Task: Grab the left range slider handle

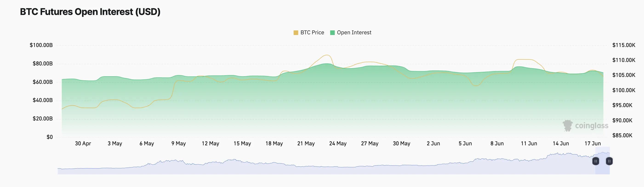Action: click(596, 161)
